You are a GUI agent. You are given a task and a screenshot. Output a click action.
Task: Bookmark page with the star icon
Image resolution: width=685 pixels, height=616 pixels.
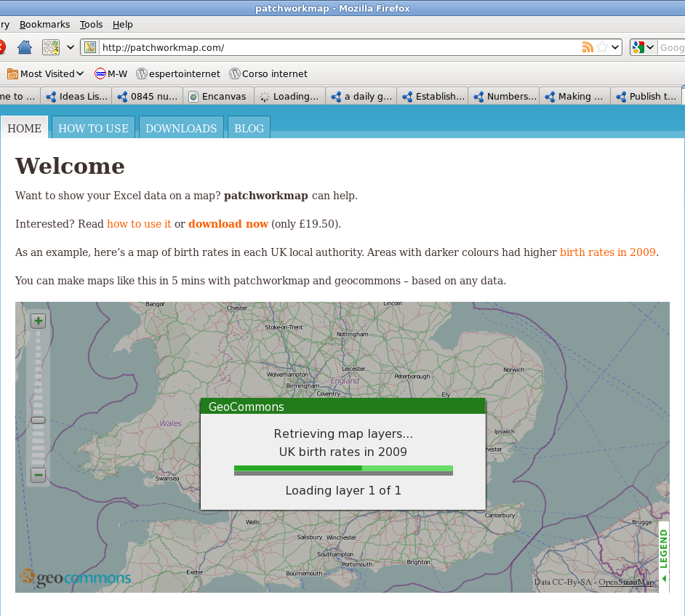[602, 47]
